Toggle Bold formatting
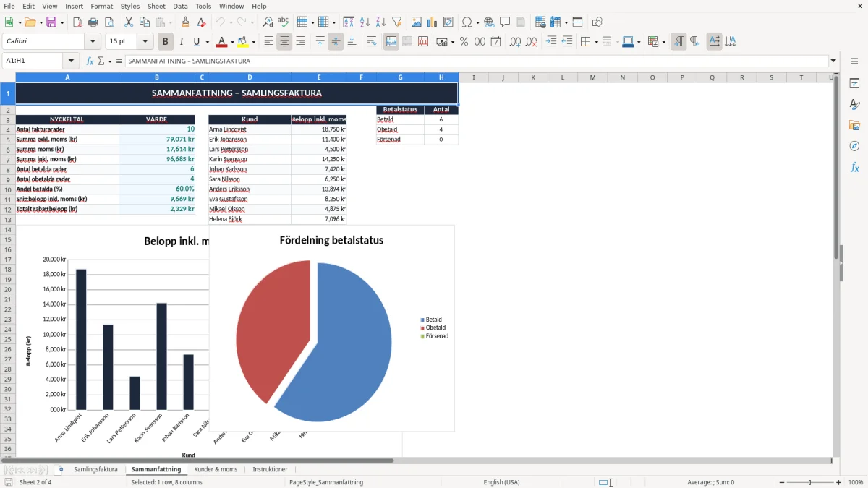Screen dimensions: 868x488 coord(166,42)
